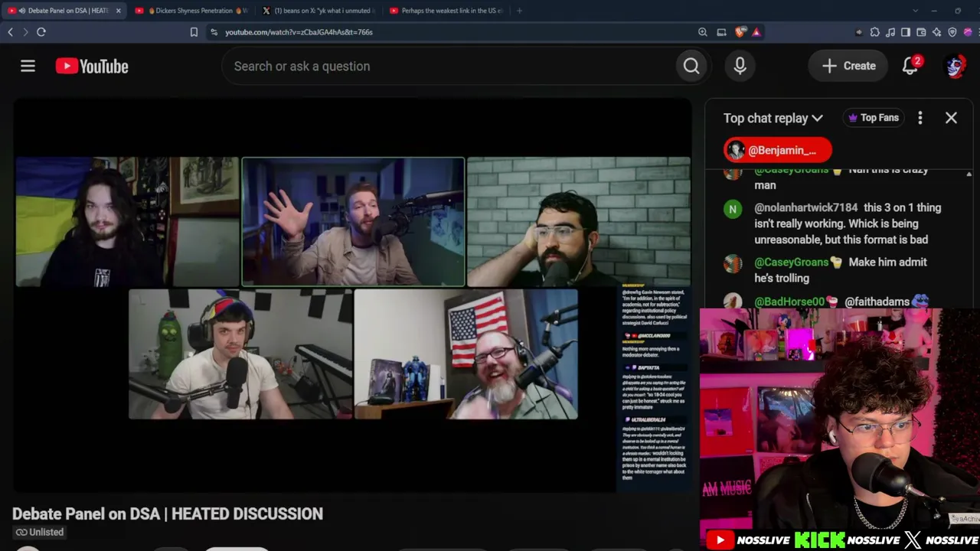Screen dimensions: 980x551
Task: Select the Debate Panel on DSA tab
Action: point(64,11)
